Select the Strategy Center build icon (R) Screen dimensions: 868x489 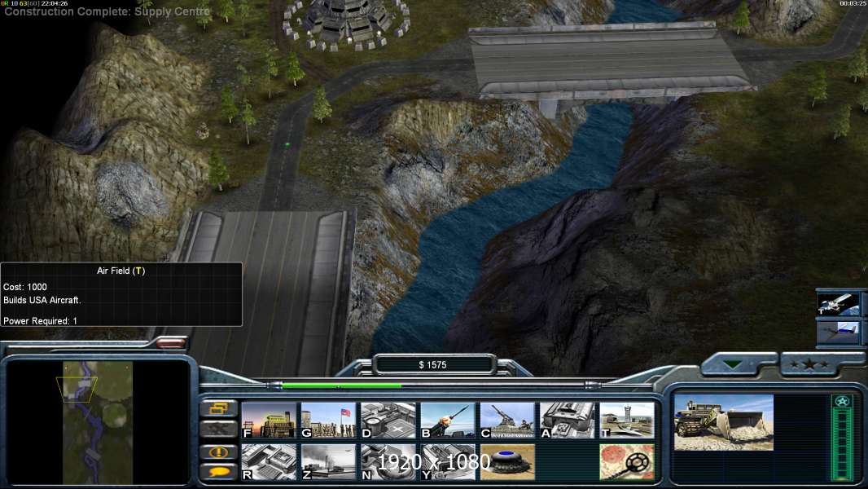(269, 462)
